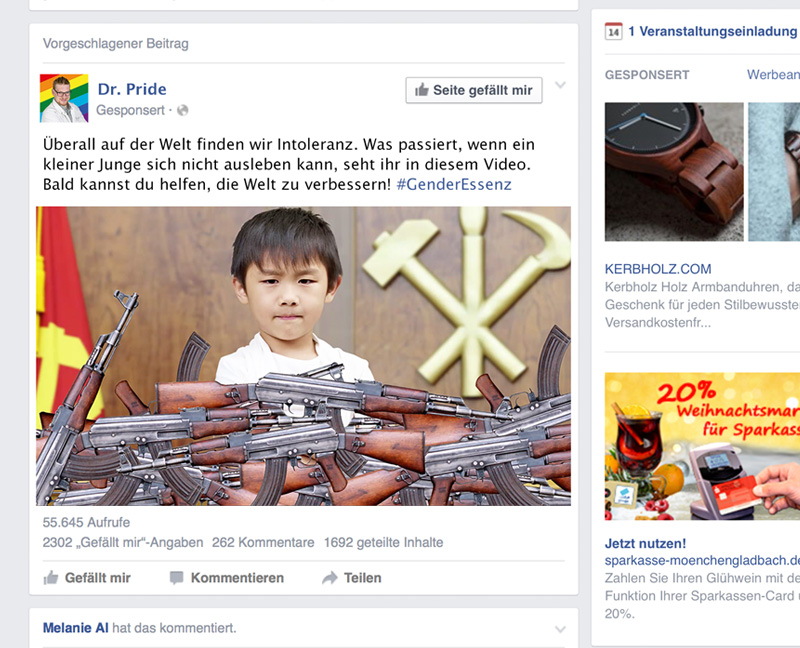Open the Dr. Pride page link

tap(132, 89)
